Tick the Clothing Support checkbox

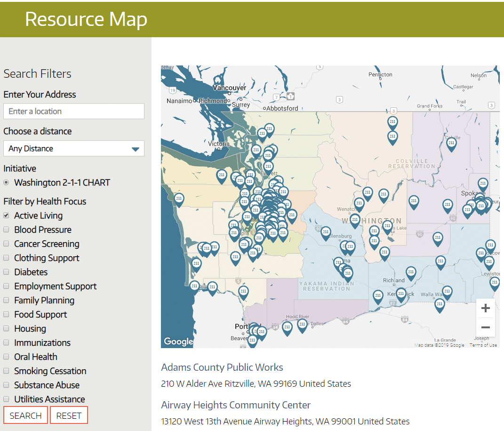pos(6,258)
